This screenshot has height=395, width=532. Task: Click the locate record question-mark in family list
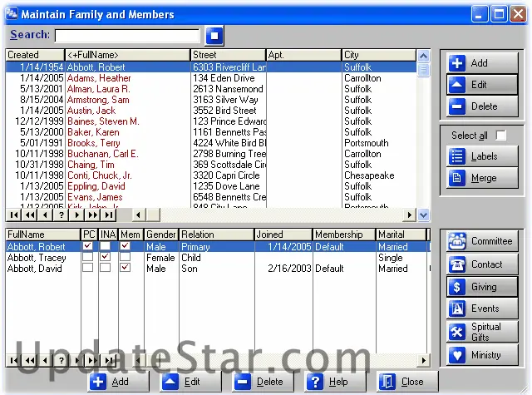[61, 215]
